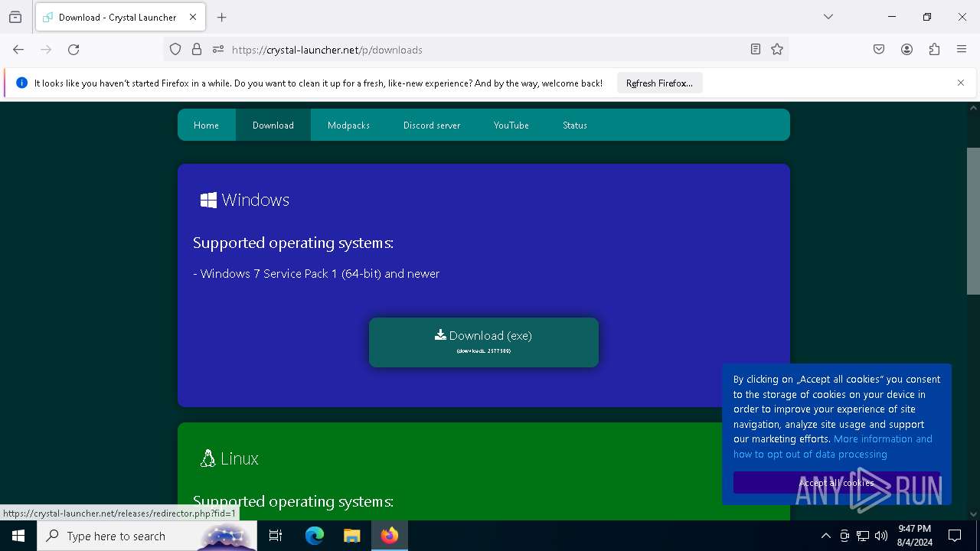This screenshot has height=551, width=980.
Task: Select Download navigation item
Action: [273, 125]
